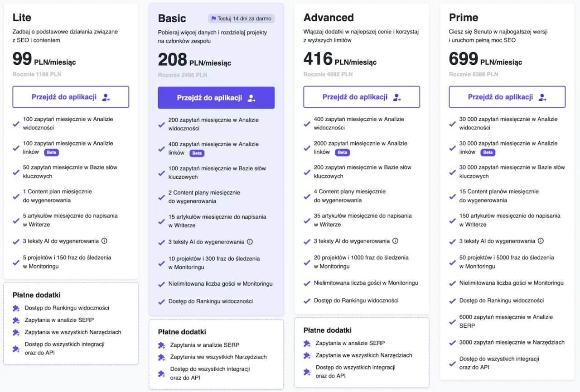Click the Rocznie 2496 PLN yearly price text
This screenshot has width=580, height=392.
183,75
